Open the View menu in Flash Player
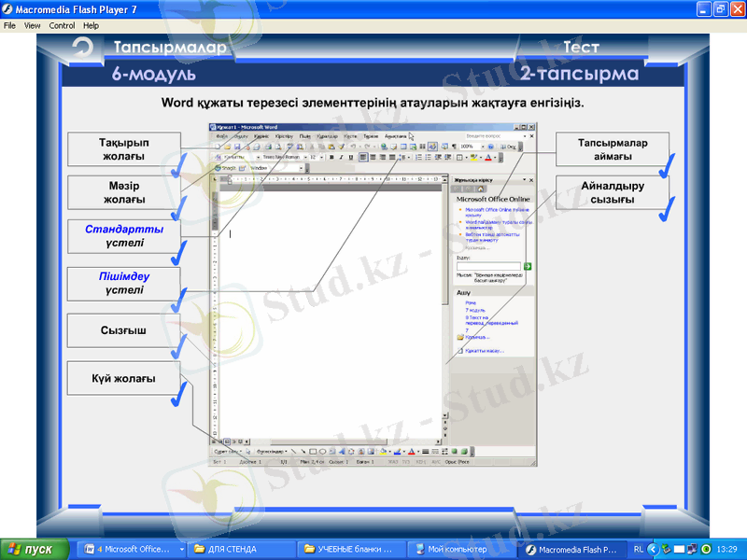Viewport: 747px width, 560px height. click(33, 26)
